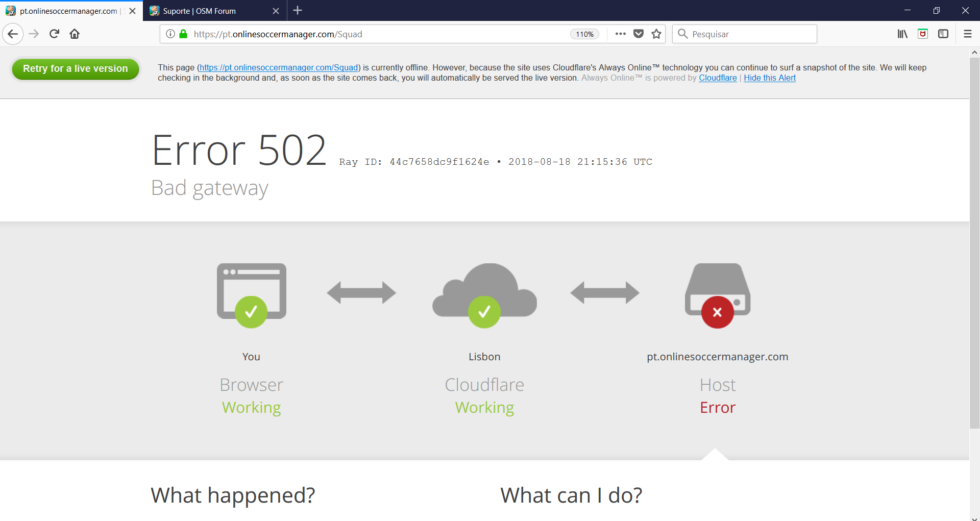Click the What happened? heading

click(x=233, y=495)
